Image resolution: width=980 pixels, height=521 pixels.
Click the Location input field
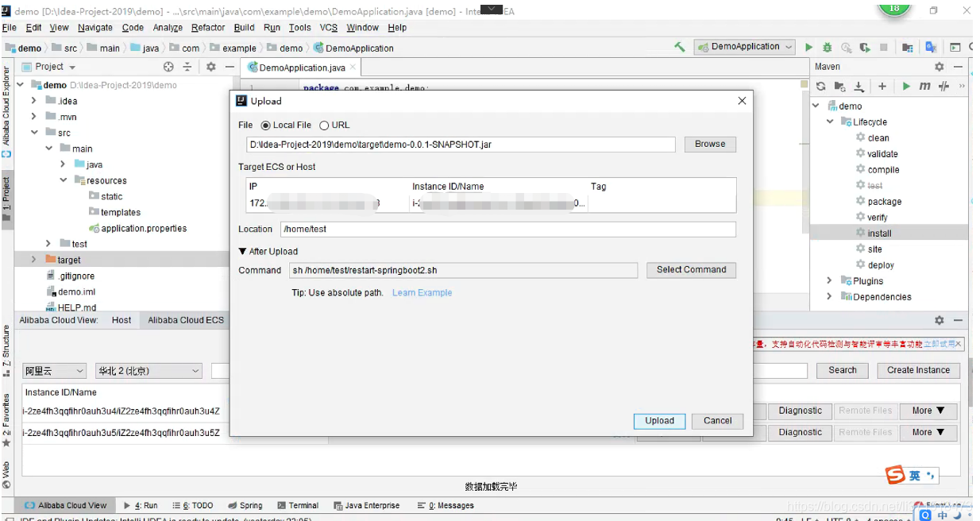pyautogui.click(x=508, y=229)
